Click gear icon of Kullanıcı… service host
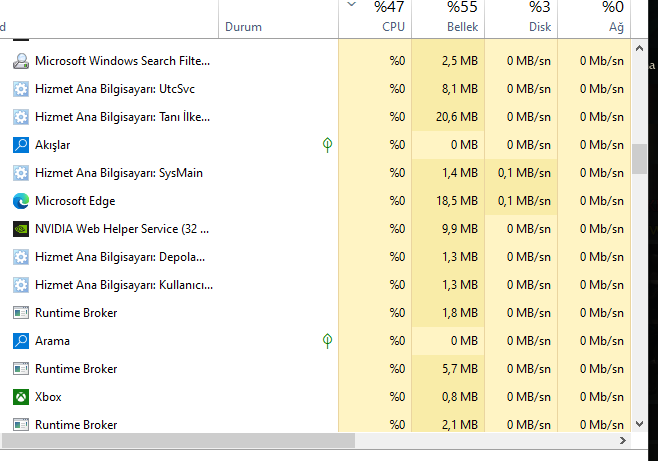Viewport: 658px width, 461px height. [x=21, y=285]
